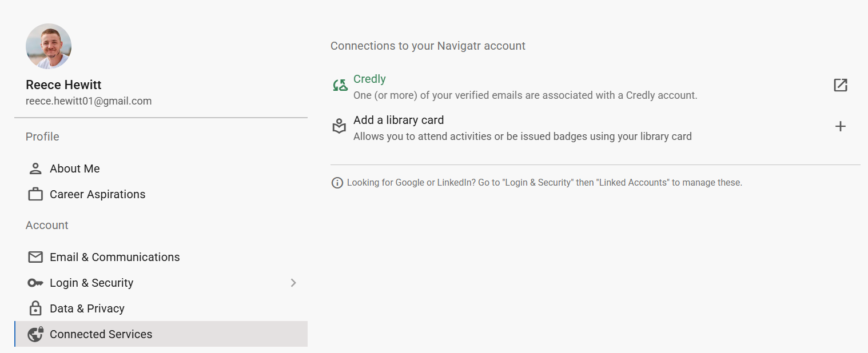Click the Career Aspirations briefcase icon
The height and width of the screenshot is (353, 868).
click(x=35, y=194)
